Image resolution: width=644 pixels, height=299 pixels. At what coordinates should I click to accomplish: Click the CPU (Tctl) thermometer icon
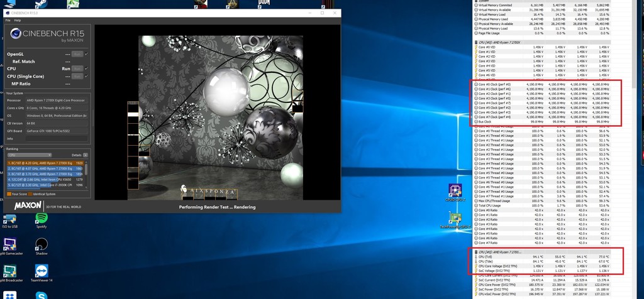pyautogui.click(x=476, y=257)
